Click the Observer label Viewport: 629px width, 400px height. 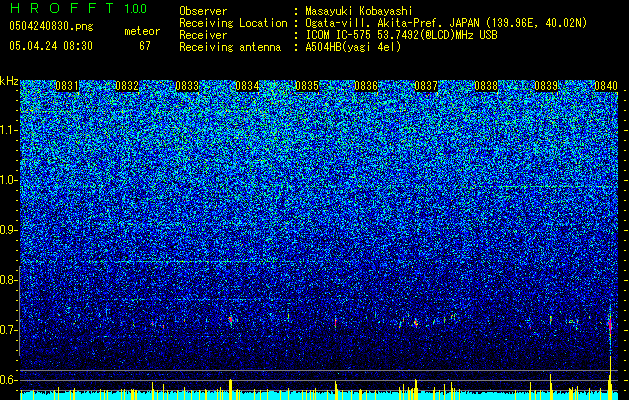tap(203, 12)
